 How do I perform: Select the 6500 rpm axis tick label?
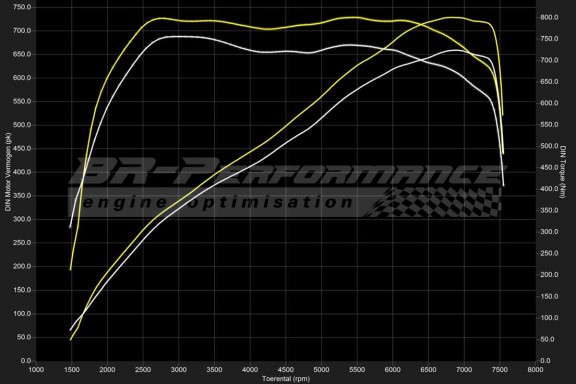428,369
